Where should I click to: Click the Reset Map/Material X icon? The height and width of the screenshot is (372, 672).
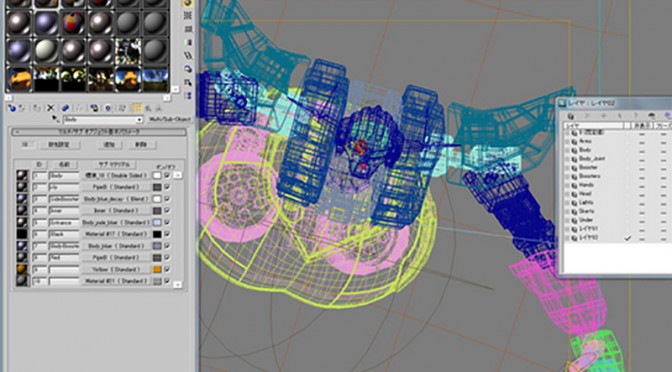(x=51, y=108)
